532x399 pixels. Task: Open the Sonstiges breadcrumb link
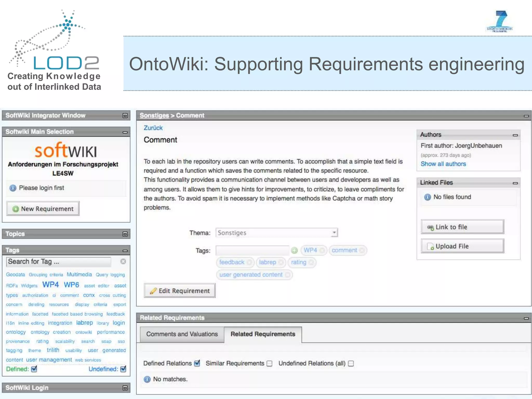click(154, 115)
